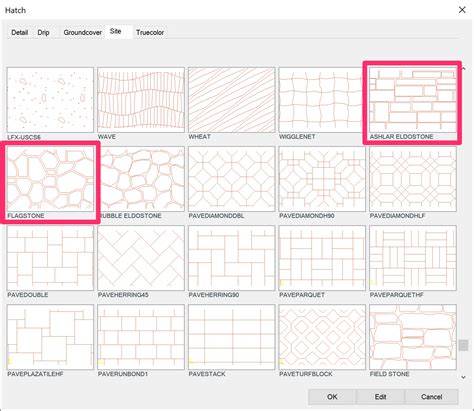Click the vertical scrollbar thumb
Image resolution: width=474 pixels, height=411 pixels.
coord(463,345)
